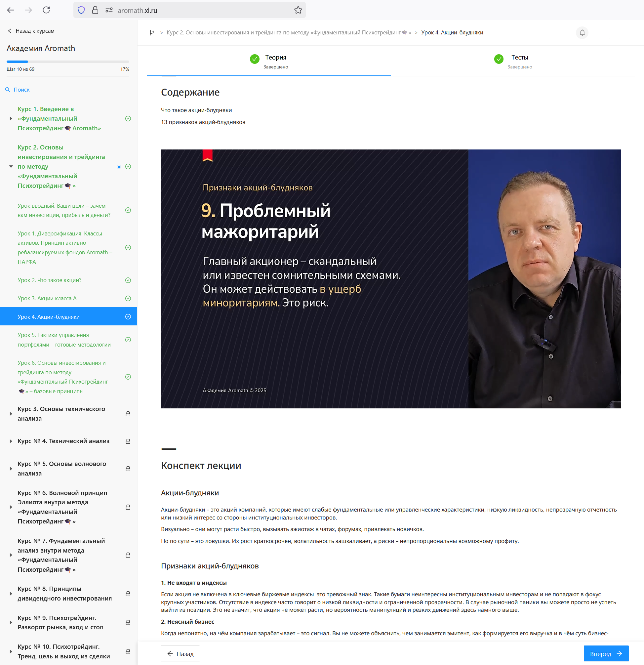
Task: Collapse the Курс 2 section arrow
Action: click(x=11, y=167)
